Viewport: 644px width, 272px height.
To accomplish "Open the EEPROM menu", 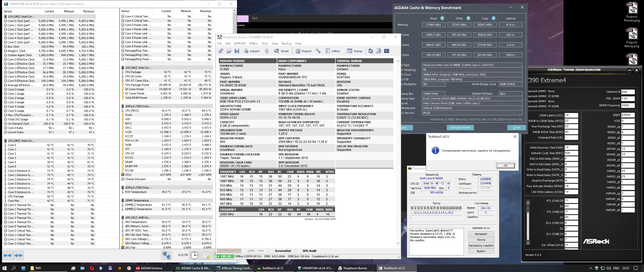I will pyautogui.click(x=239, y=44).
